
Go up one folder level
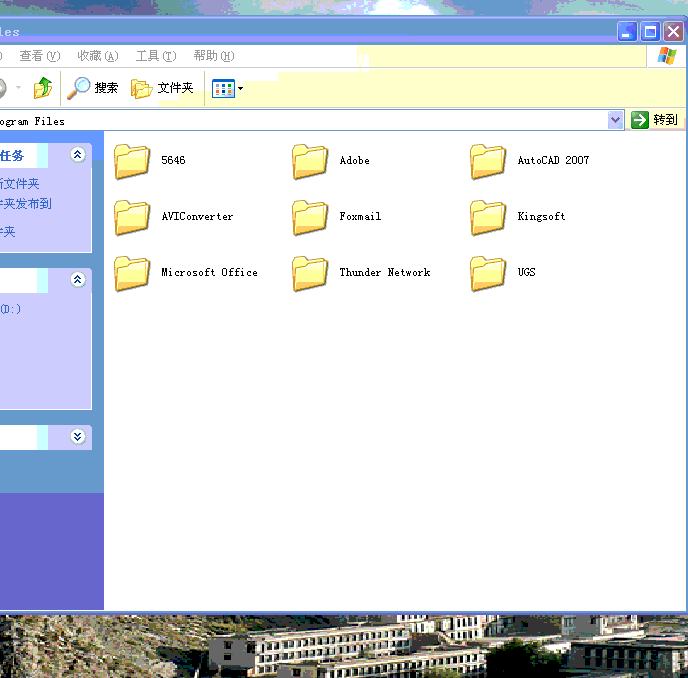pos(43,88)
